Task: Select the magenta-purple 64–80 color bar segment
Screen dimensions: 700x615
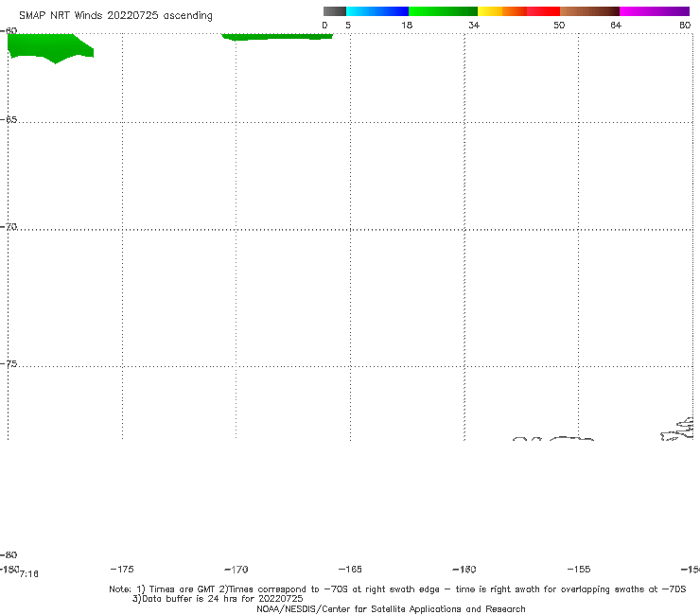Action: click(655, 11)
